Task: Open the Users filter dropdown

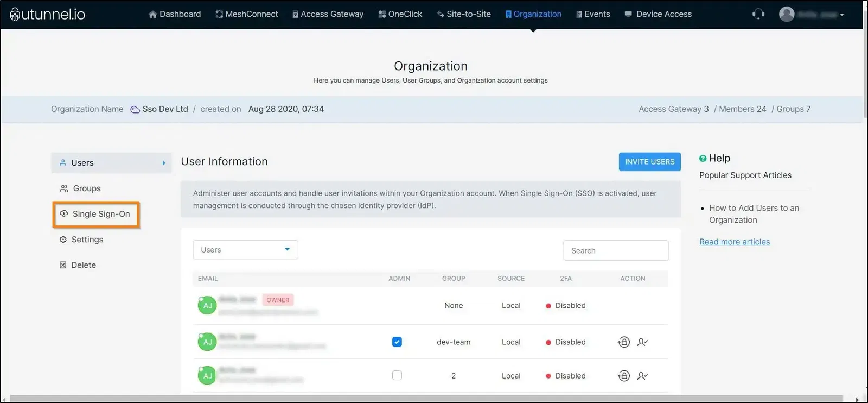Action: pos(245,250)
